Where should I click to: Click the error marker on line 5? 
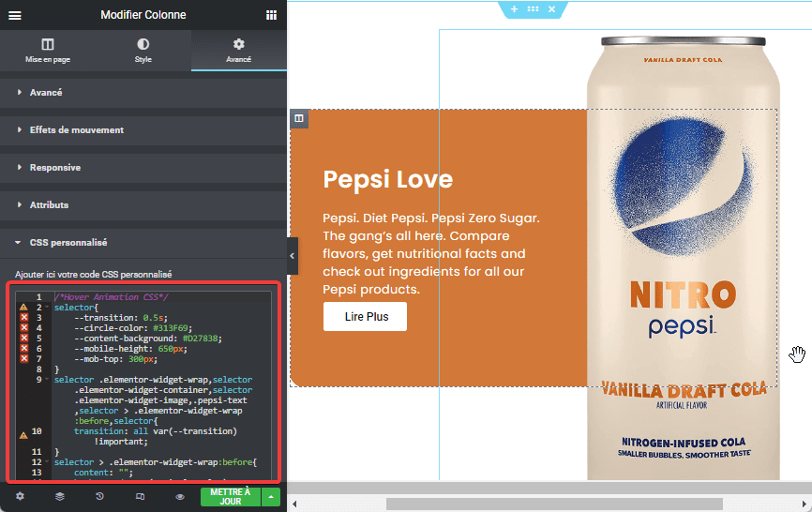click(23, 339)
